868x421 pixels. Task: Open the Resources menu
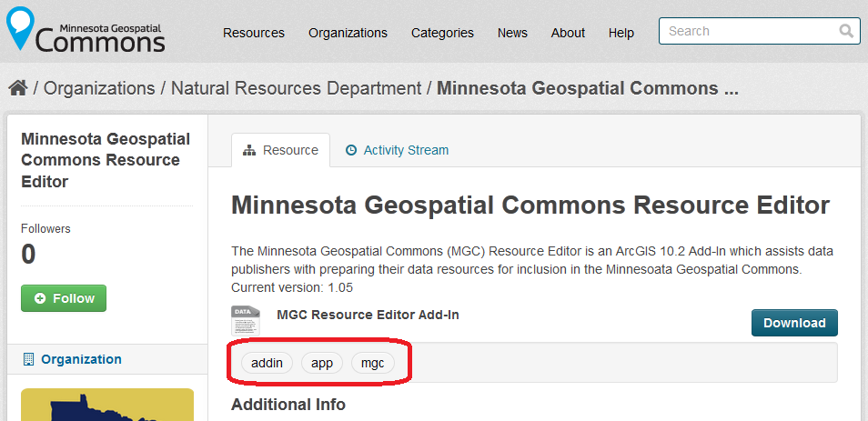(254, 34)
